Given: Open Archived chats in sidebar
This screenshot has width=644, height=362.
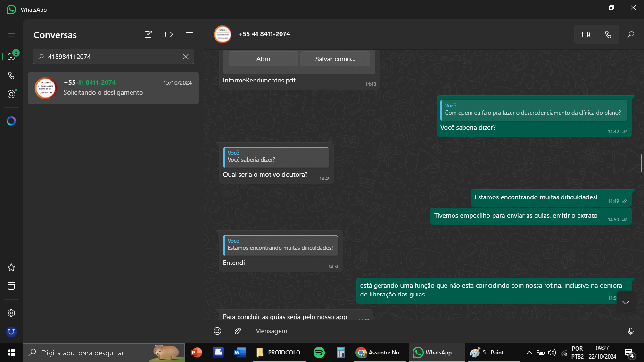Looking at the screenshot, I should point(11,286).
